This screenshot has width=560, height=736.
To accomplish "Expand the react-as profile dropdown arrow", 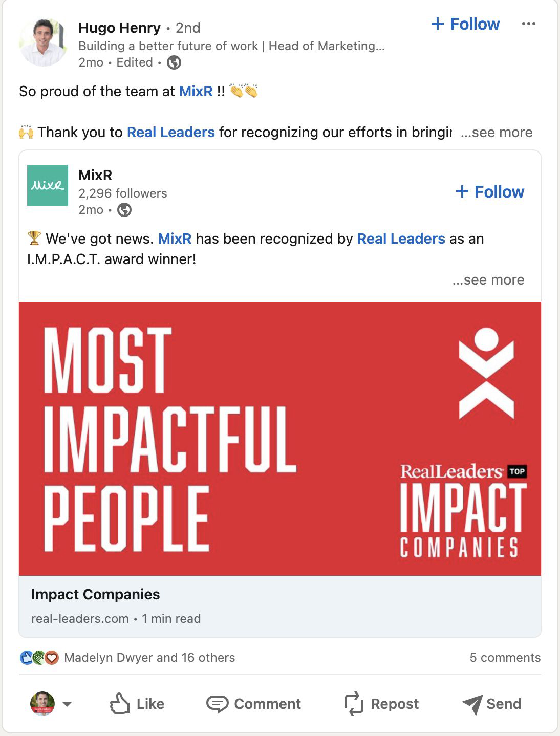I will click(67, 704).
